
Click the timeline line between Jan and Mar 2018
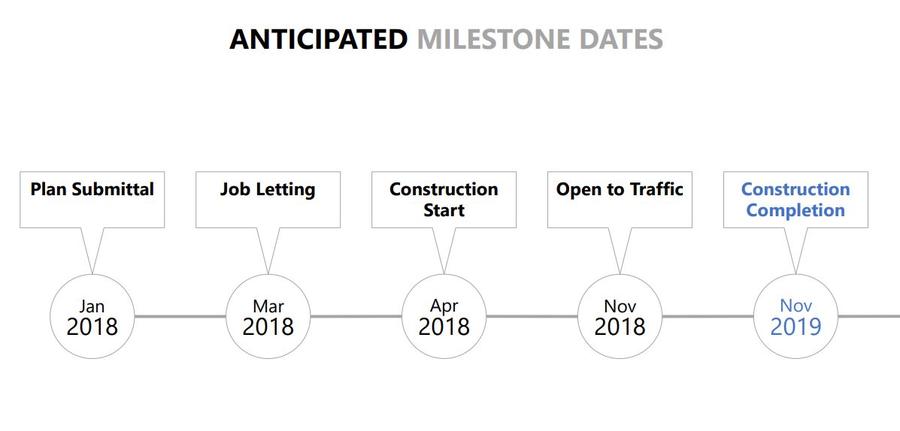coord(180,316)
